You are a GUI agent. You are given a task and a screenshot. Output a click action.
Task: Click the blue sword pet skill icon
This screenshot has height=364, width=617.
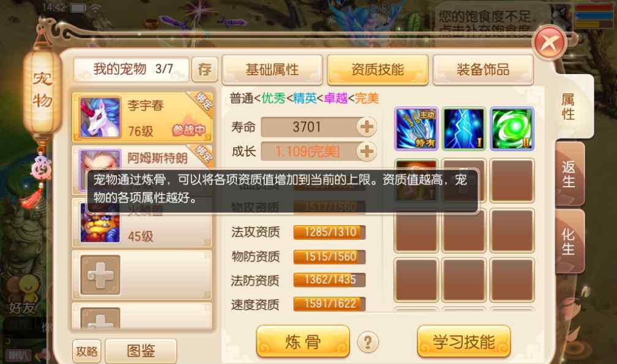tap(416, 129)
